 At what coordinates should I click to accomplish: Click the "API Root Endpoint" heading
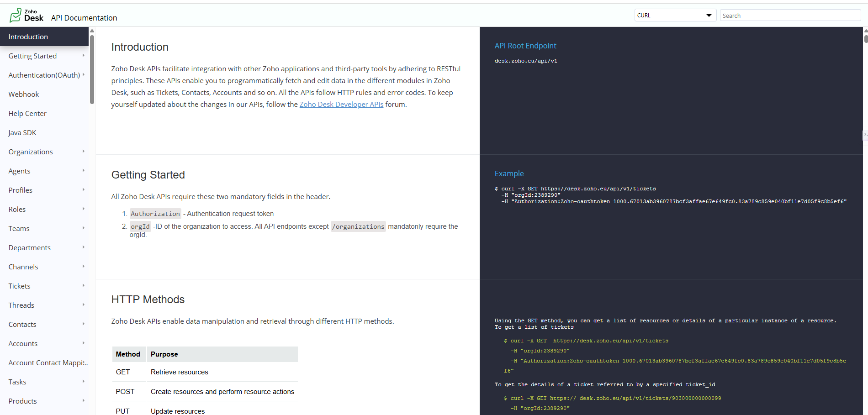click(525, 46)
